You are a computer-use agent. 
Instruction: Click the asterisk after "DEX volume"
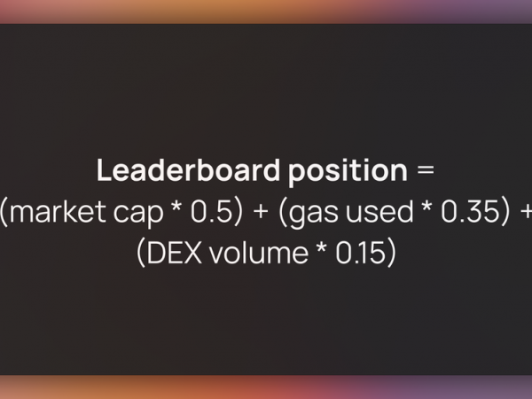coord(321,248)
